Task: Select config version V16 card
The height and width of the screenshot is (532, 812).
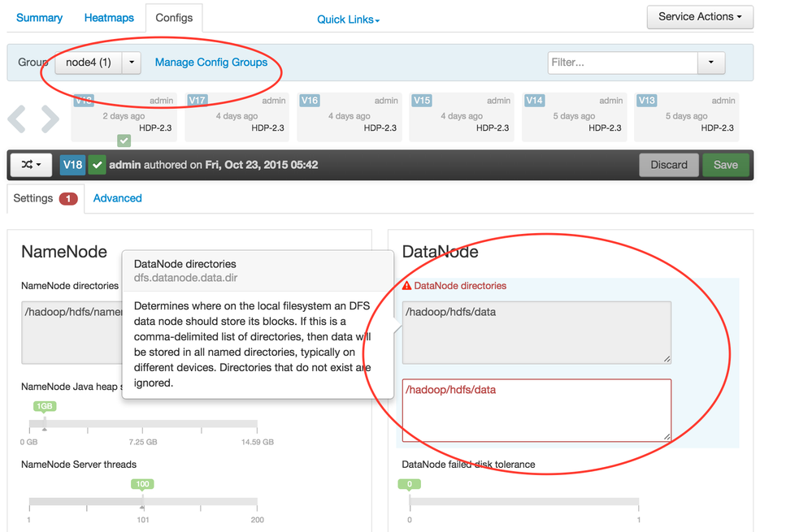Action: [x=349, y=116]
